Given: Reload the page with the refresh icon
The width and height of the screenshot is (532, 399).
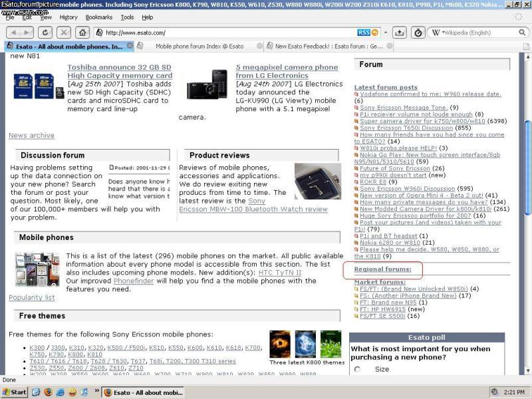Looking at the screenshot, I should pyautogui.click(x=45, y=33).
